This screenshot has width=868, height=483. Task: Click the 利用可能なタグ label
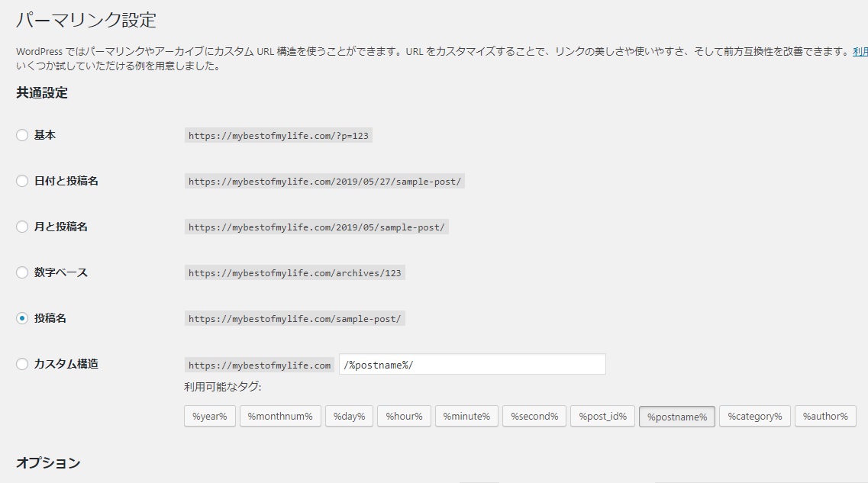[223, 387]
